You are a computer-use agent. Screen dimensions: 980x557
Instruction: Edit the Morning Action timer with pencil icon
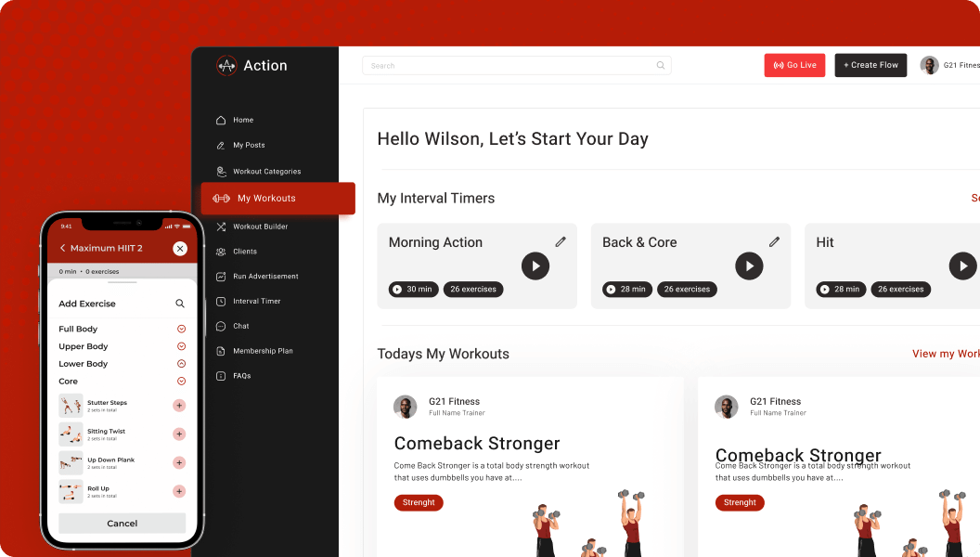coord(561,242)
